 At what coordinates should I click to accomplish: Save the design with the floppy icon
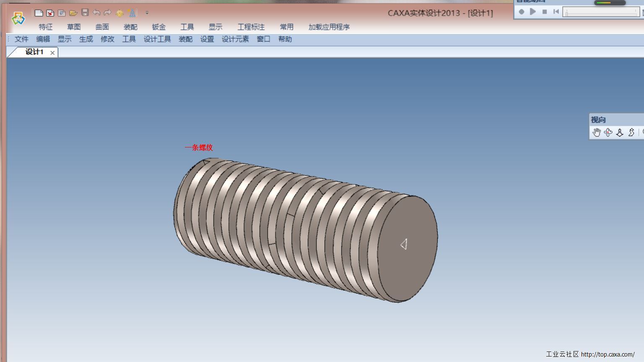(x=85, y=13)
